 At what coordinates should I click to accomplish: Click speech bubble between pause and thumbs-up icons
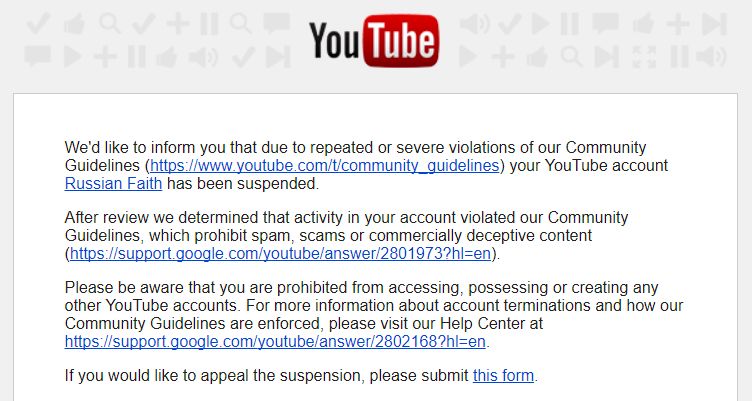[605, 24]
